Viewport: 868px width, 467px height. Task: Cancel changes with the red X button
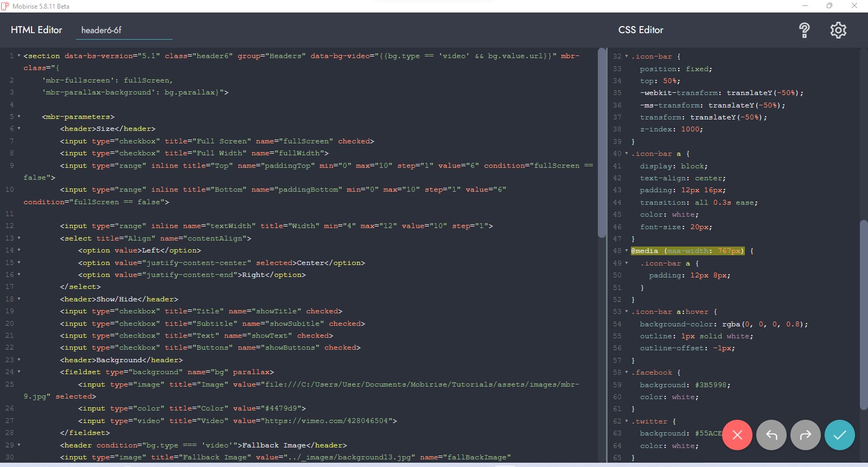[x=737, y=435]
